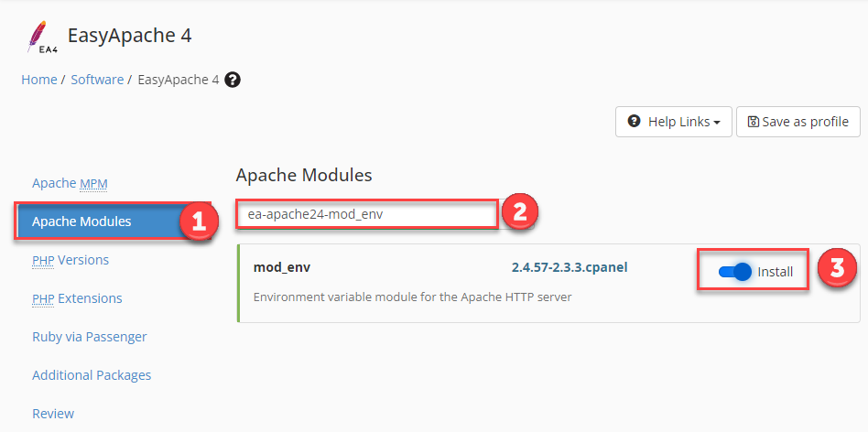Navigate to Software breadcrumb link
This screenshot has width=868, height=432.
97,80
